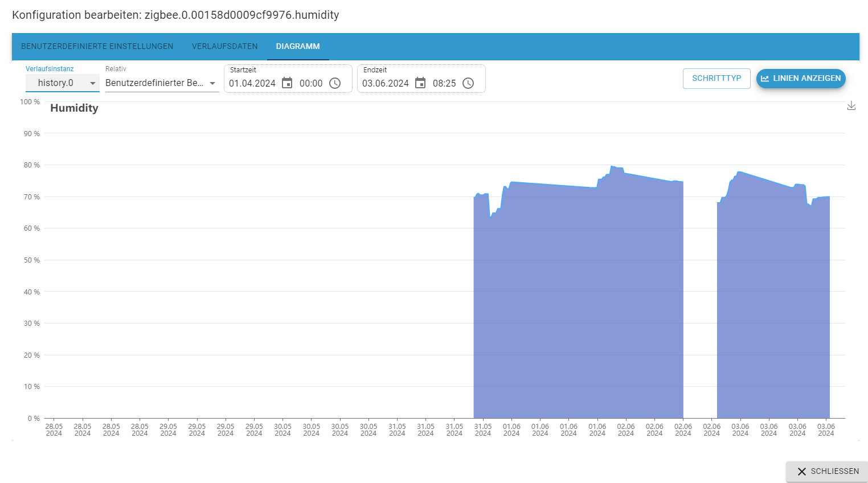This screenshot has height=483, width=868.
Task: Expand the Verlaufsinstanz history.0 dropdown
Action: (62, 83)
